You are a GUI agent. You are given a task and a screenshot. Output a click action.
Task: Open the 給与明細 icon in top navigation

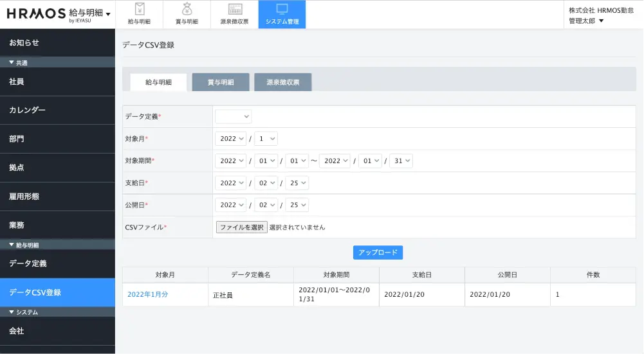click(139, 14)
